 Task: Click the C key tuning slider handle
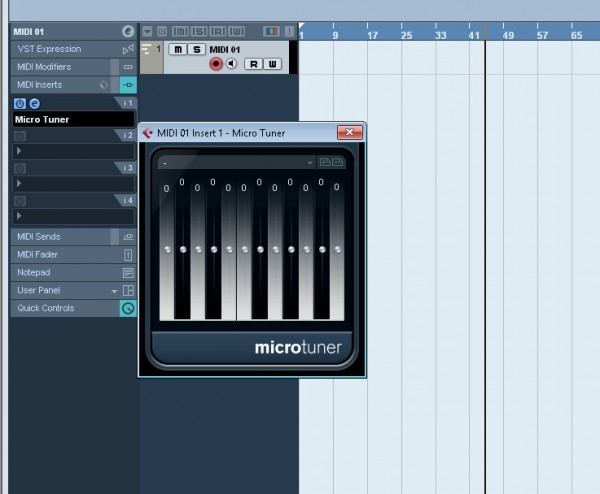[x=167, y=250]
